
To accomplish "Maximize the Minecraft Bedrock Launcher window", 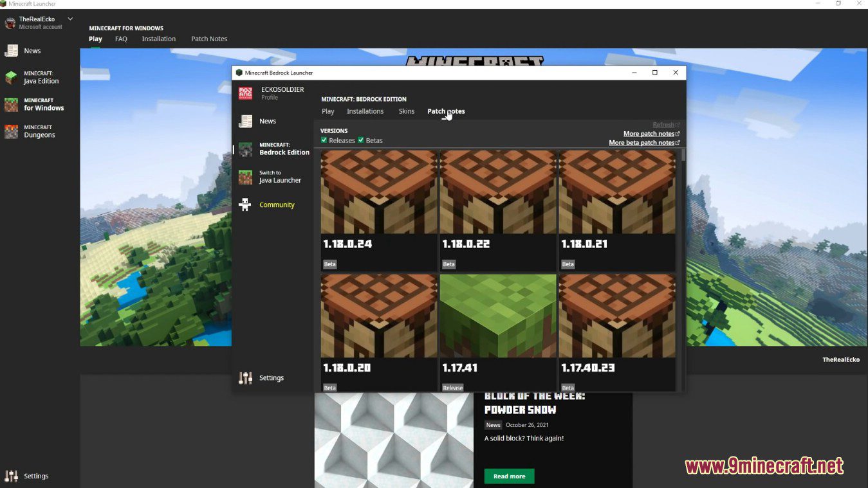I will pos(655,73).
